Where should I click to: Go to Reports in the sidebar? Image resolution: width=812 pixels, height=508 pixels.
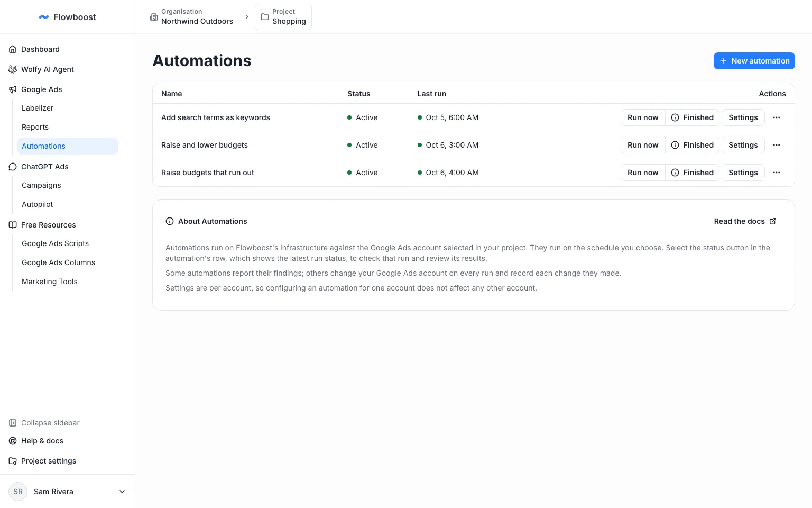pos(68,127)
